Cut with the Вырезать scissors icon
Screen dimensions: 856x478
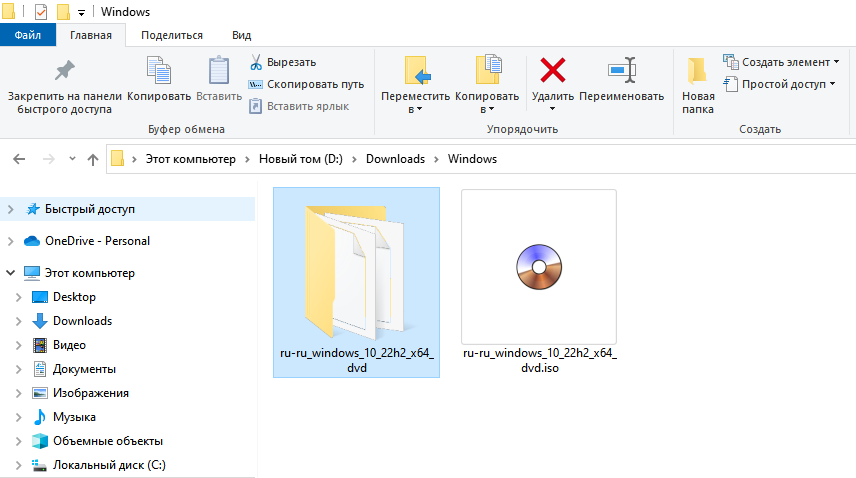[x=255, y=62]
